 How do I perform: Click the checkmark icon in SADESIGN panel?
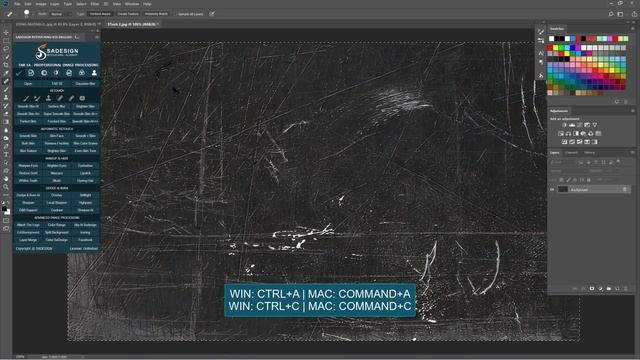click(18, 73)
